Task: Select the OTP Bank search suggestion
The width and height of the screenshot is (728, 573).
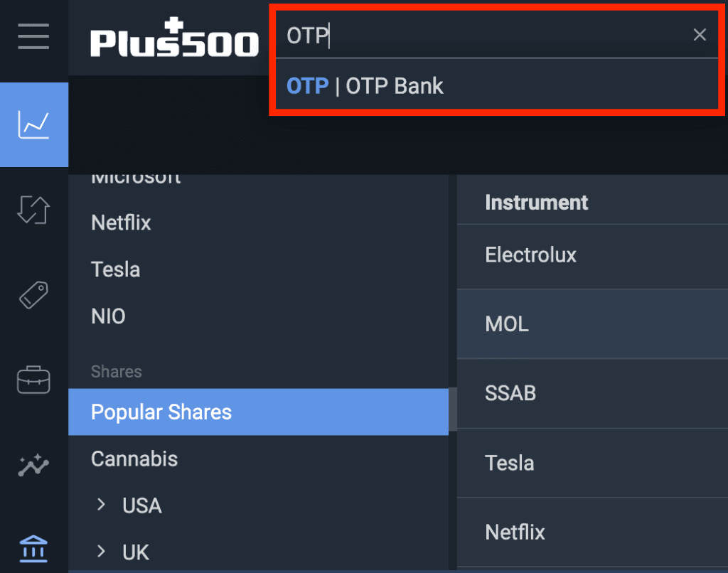Action: click(x=365, y=87)
